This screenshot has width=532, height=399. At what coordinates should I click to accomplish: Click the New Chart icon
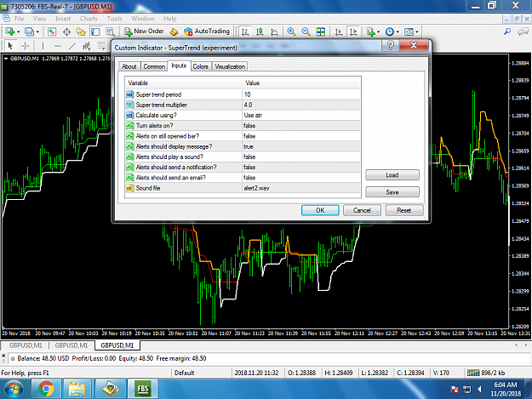pos(9,31)
